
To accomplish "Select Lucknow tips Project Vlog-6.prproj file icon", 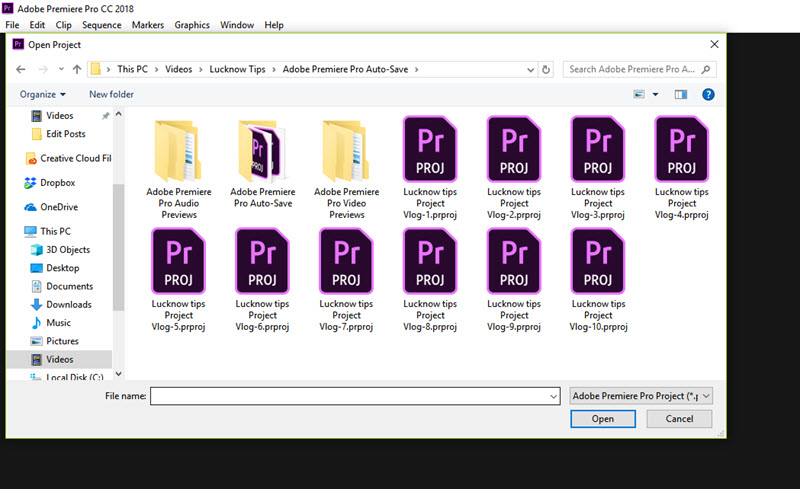I will tap(262, 261).
